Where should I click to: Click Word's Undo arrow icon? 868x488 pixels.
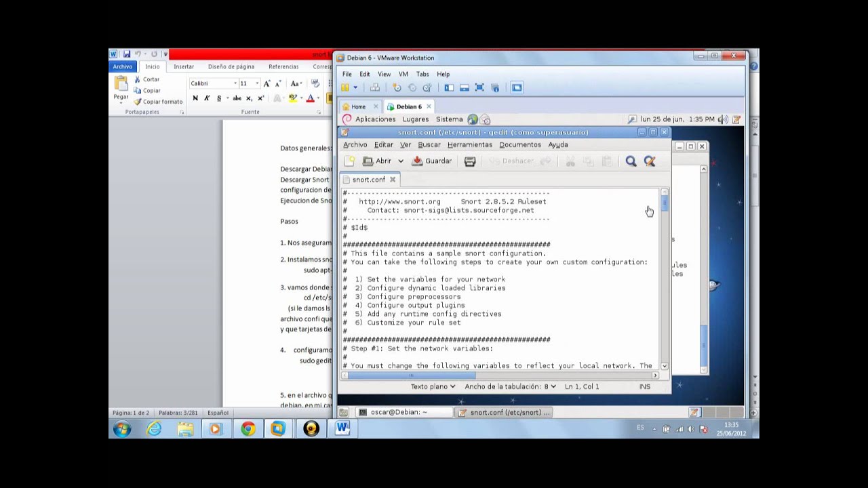click(x=139, y=54)
